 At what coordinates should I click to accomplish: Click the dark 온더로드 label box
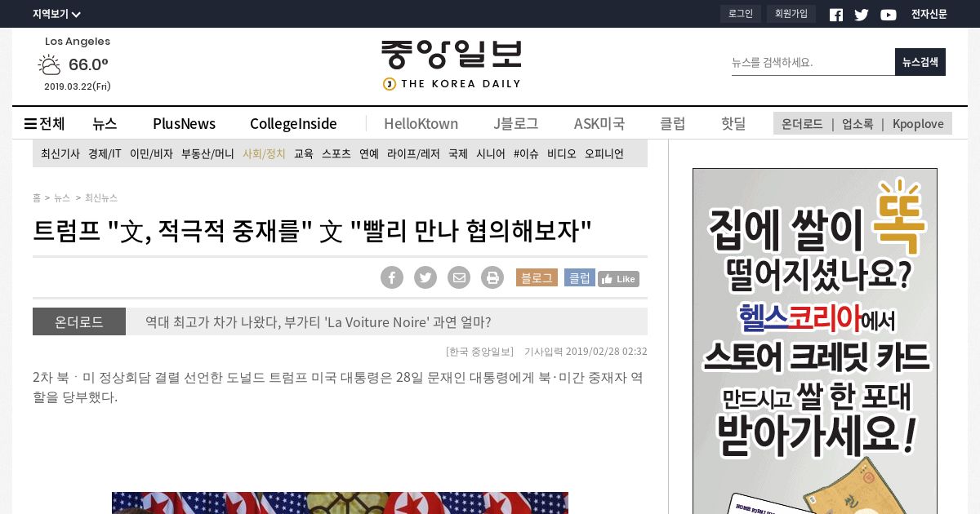(x=79, y=321)
